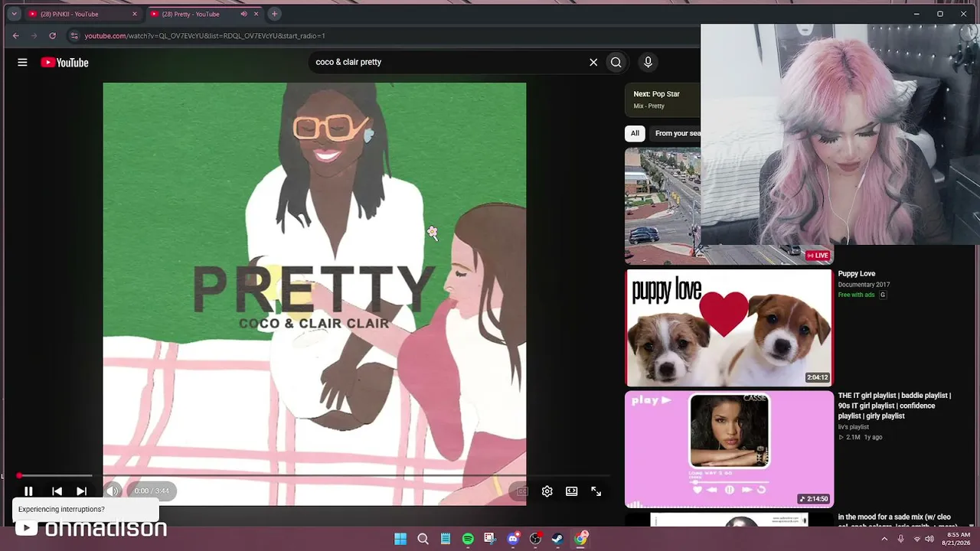Run search with the magnifier button

(616, 63)
